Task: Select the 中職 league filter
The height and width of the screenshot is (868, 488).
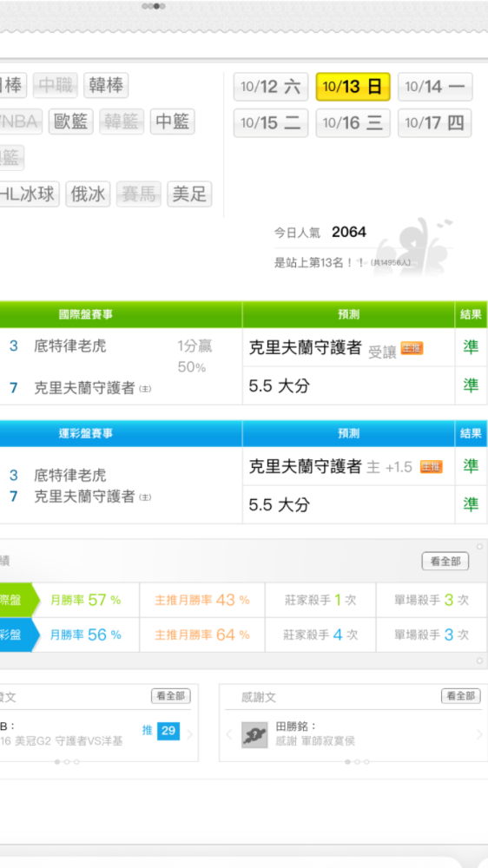Action: click(55, 86)
